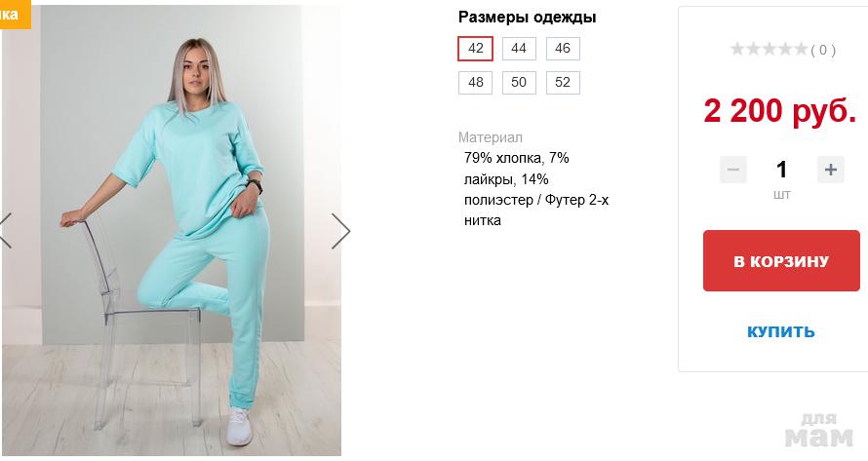Choose size 50 option
The width and height of the screenshot is (868, 461).
(519, 83)
